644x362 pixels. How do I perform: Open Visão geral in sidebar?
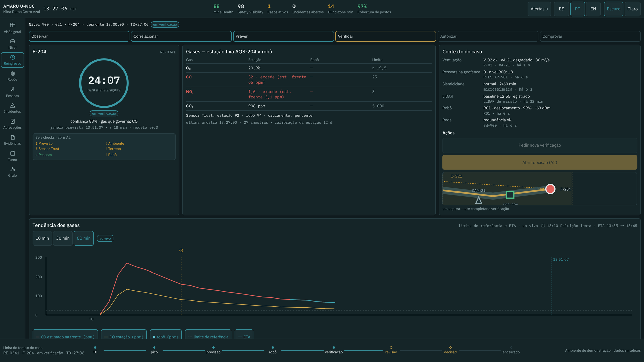click(12, 28)
